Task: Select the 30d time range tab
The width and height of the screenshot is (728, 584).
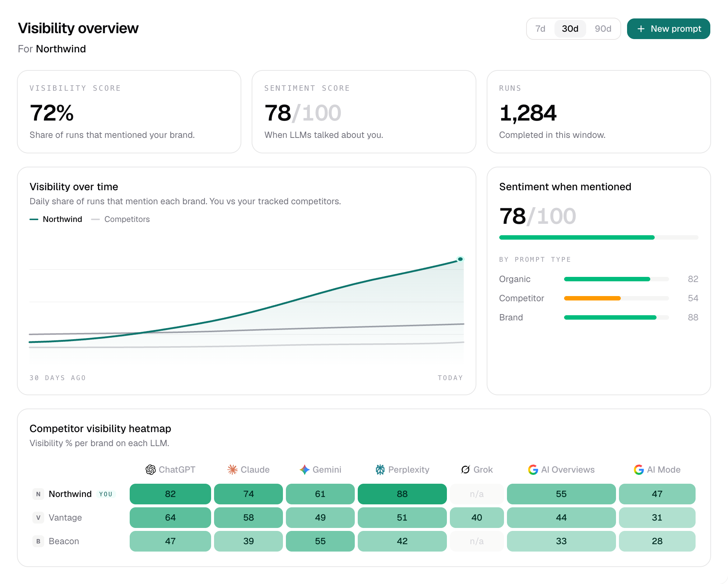Action: coord(570,29)
